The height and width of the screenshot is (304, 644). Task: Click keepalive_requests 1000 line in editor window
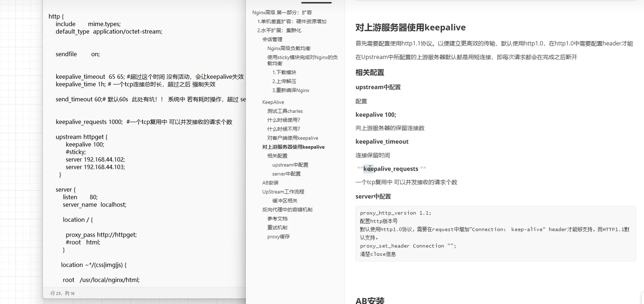click(144, 122)
